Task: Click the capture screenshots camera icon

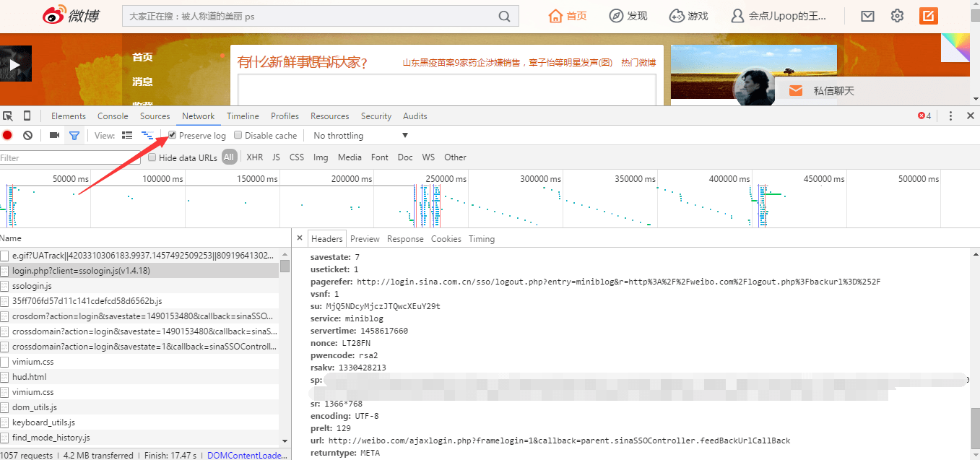Action: pos(54,135)
